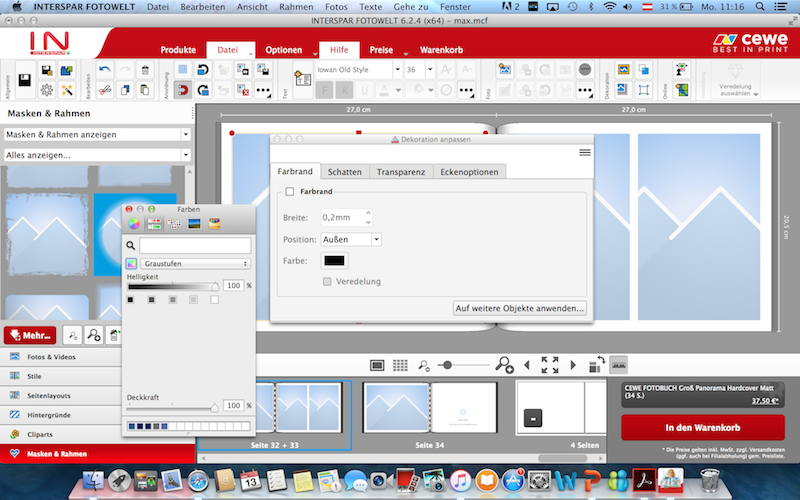Switch to the grid page overview view

coord(400,365)
